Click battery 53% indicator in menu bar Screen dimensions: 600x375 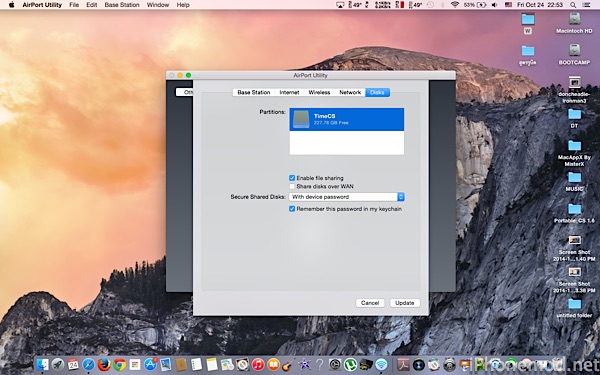(475, 5)
